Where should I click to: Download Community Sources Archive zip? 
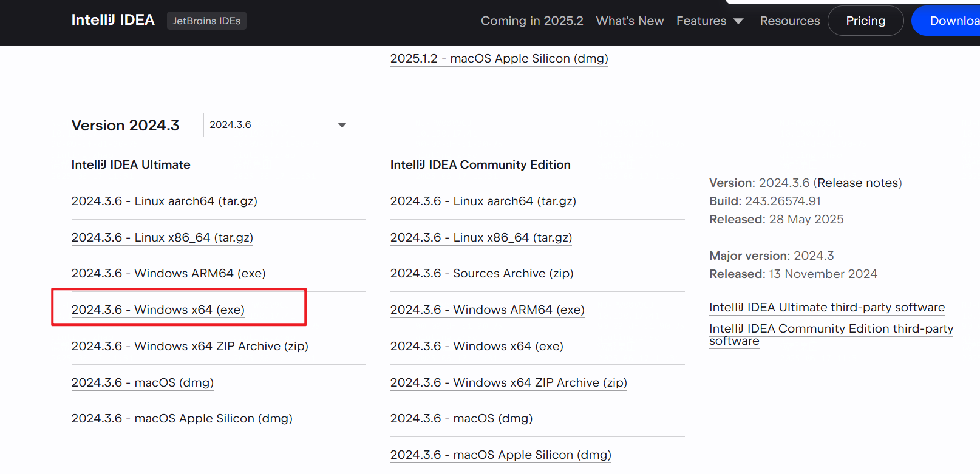coord(481,273)
